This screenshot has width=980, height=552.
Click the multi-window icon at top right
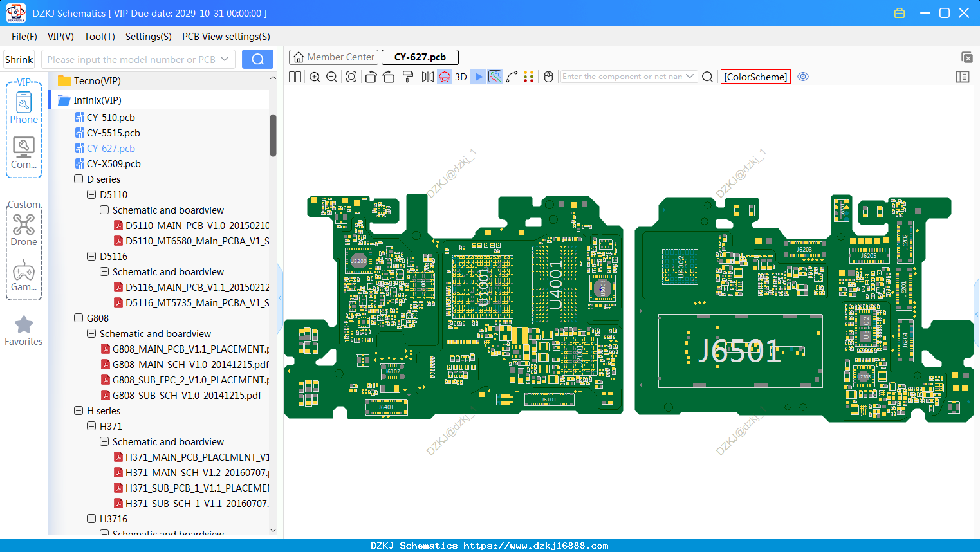pyautogui.click(x=966, y=57)
